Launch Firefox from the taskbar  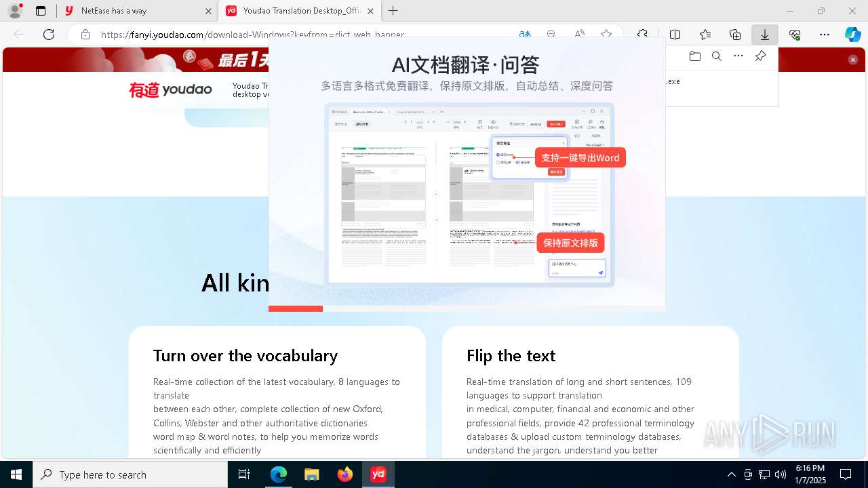(x=345, y=474)
